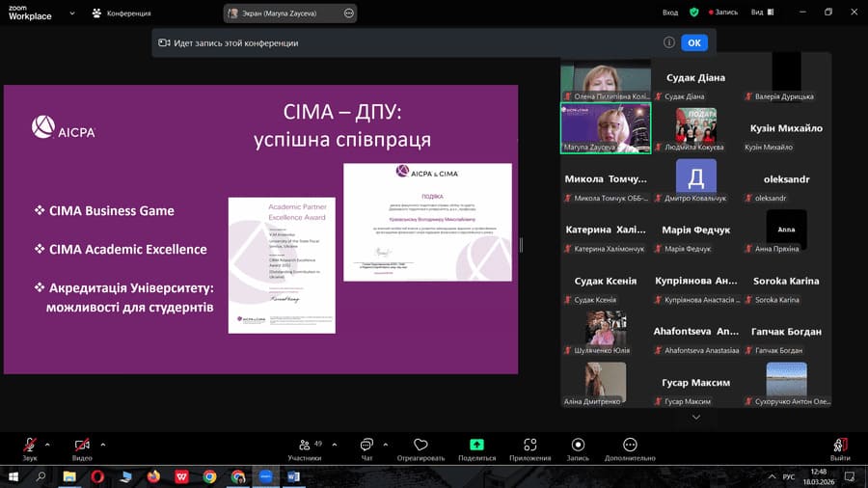Unmute microphone with the Звук button
Image resolution: width=868 pixels, height=488 pixels.
coord(29,449)
